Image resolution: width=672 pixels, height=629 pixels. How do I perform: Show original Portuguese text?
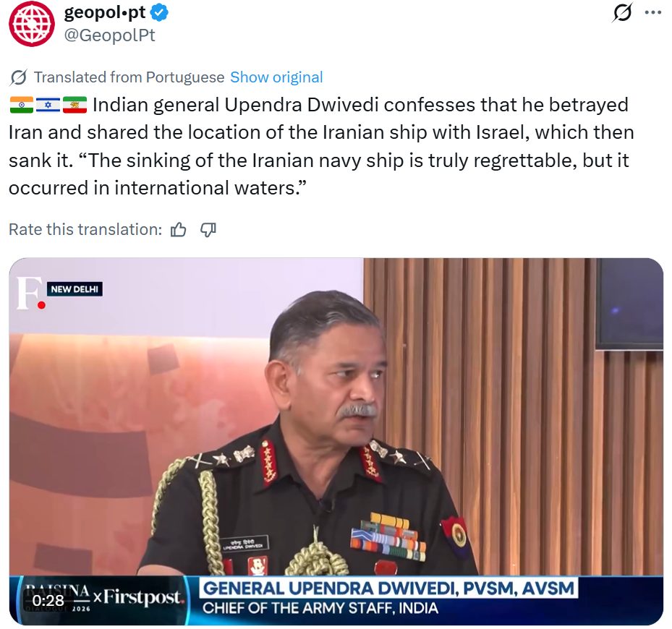(x=276, y=77)
